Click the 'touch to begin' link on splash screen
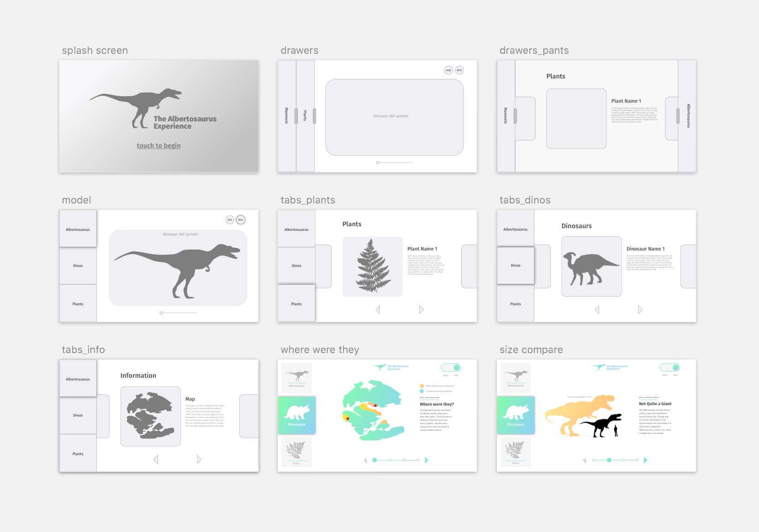This screenshot has height=532, width=759. (158, 146)
